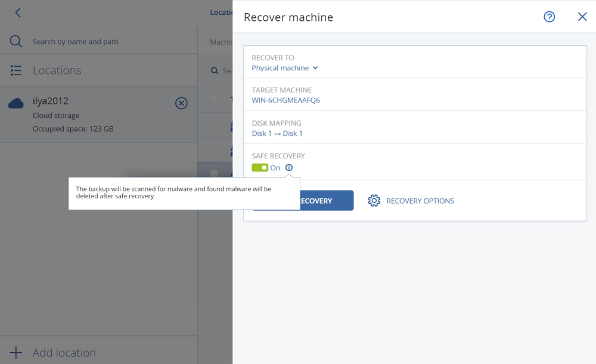Viewport: 596px width, 364px height.
Task: Click Add location at the bottom
Action: pos(64,352)
